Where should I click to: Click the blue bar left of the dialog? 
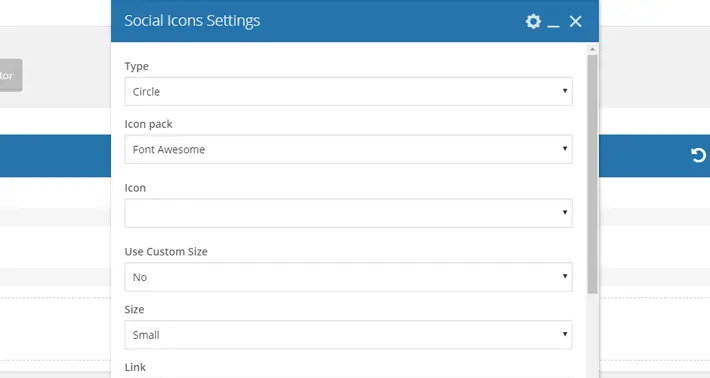click(x=55, y=156)
